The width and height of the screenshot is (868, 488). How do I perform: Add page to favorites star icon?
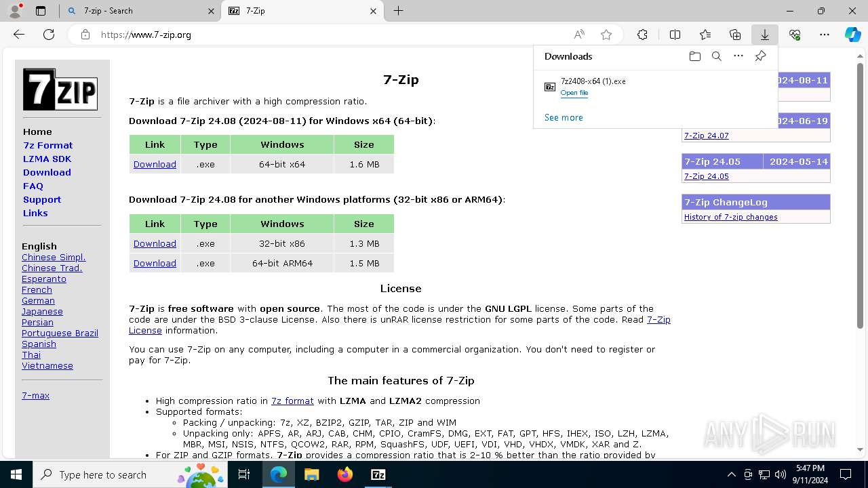(606, 35)
